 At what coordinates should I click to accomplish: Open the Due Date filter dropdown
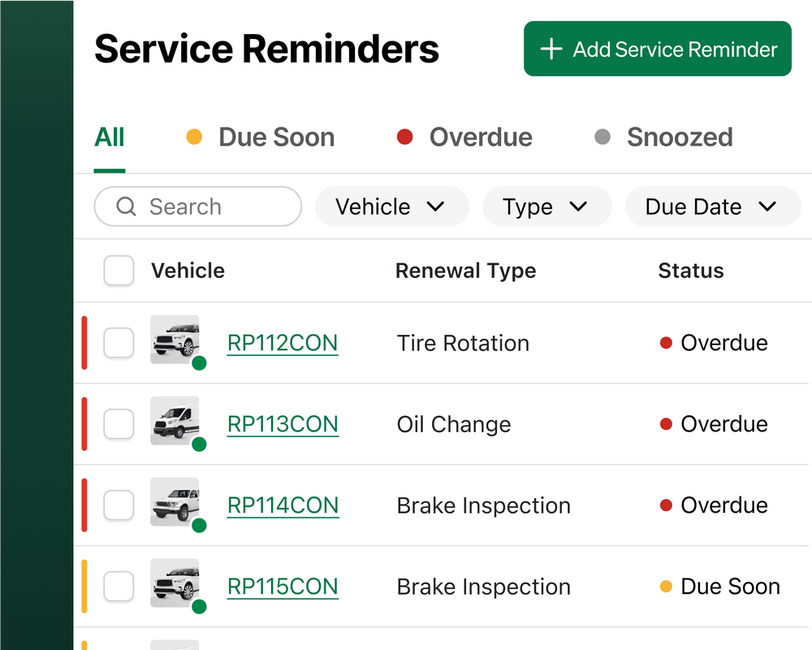711,207
